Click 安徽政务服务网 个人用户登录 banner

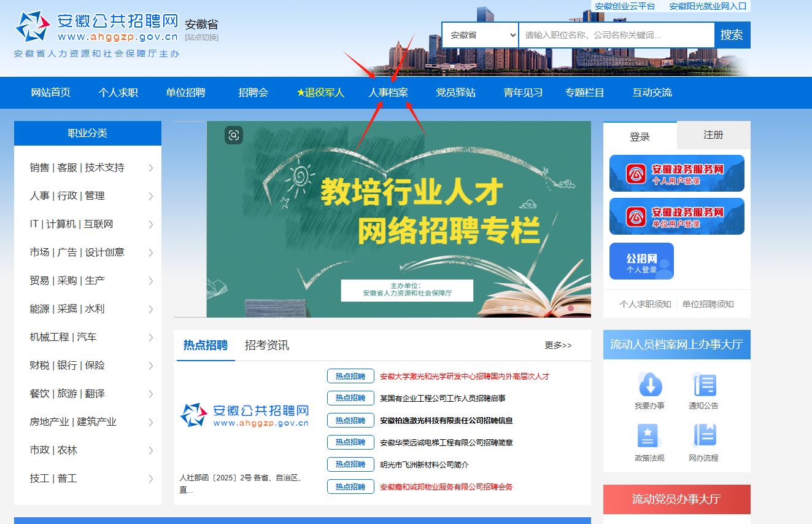tap(677, 173)
